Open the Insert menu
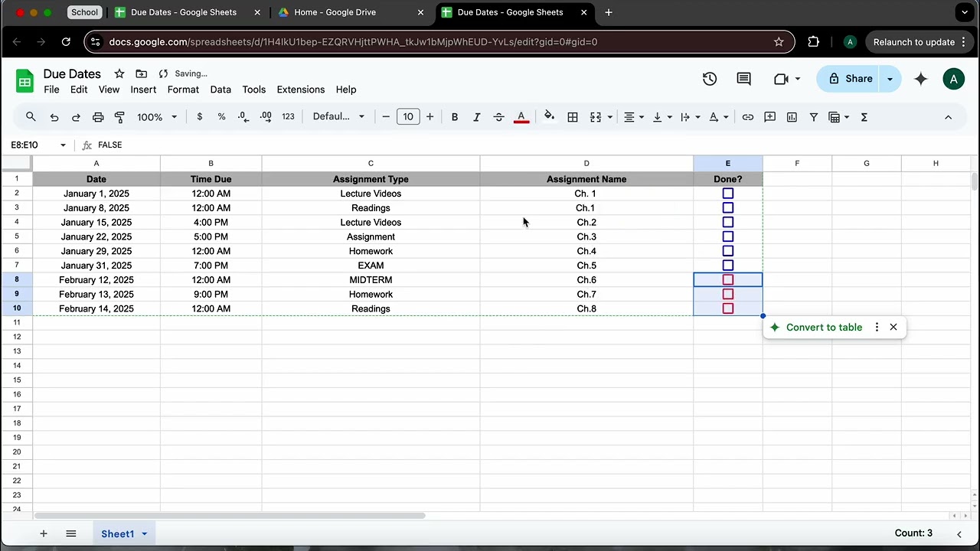The height and width of the screenshot is (551, 980). [x=143, y=90]
